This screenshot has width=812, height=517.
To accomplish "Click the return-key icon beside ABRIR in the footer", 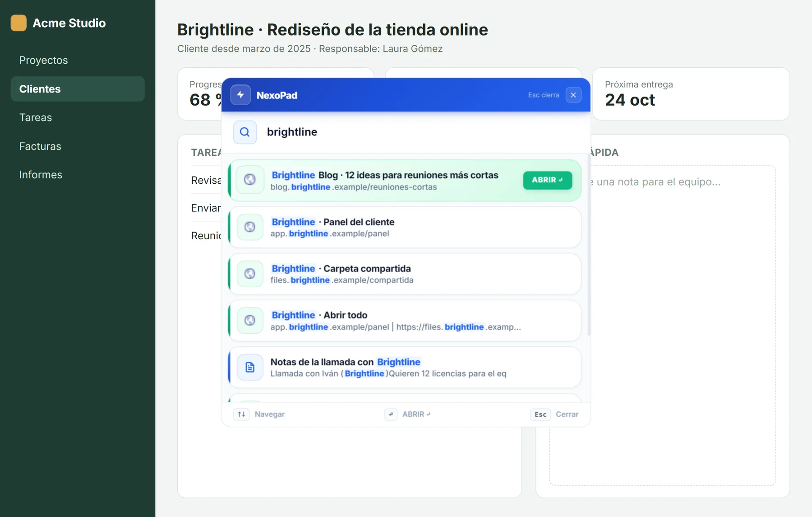I will [391, 414].
